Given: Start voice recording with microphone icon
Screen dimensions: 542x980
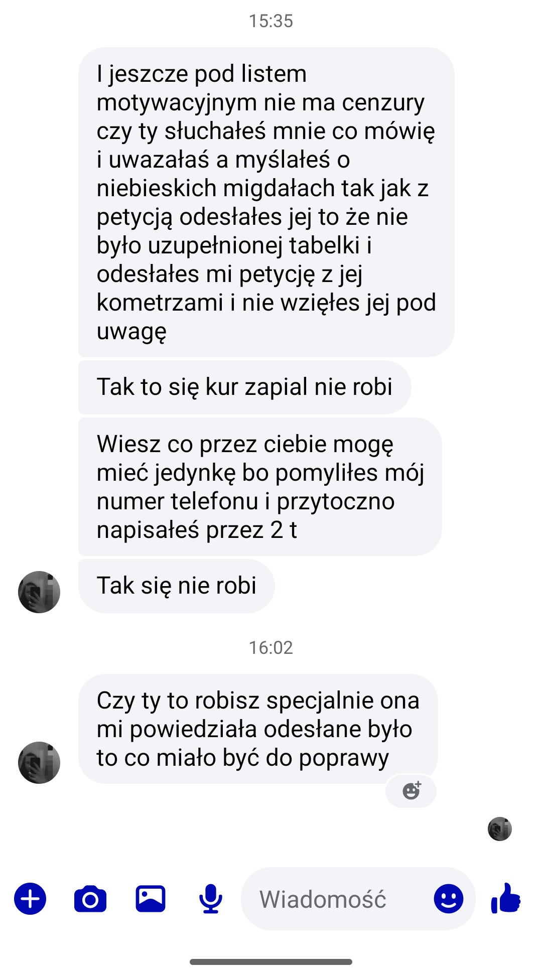Looking at the screenshot, I should tap(211, 899).
